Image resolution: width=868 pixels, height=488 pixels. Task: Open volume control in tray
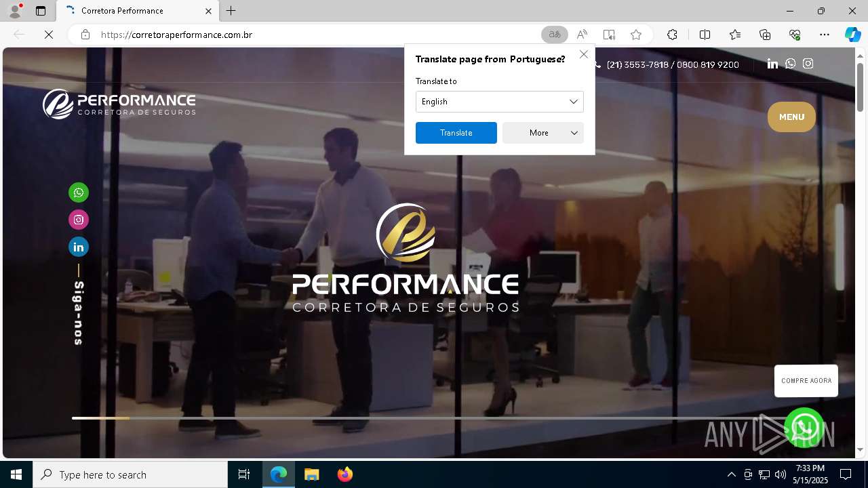pos(781,474)
